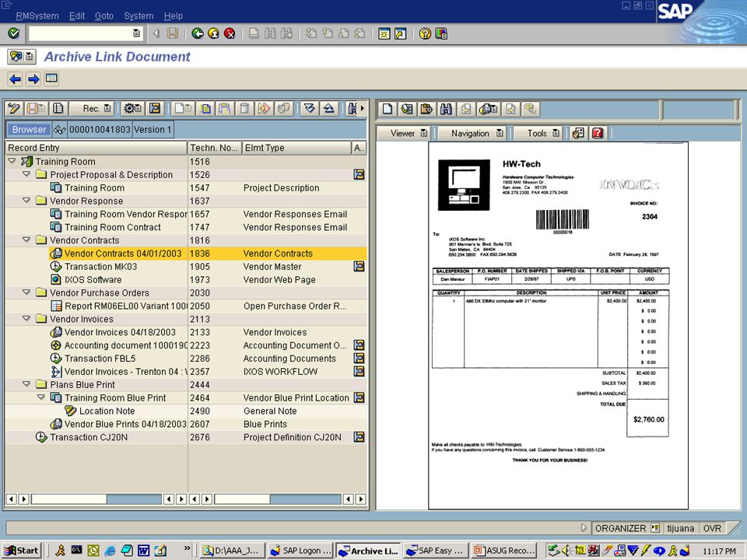
Task: Expand all nodes with double-down arrow icon
Action: [x=309, y=109]
